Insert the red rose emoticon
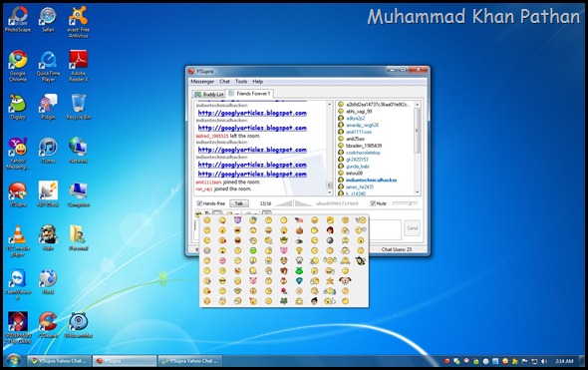Screen dimensions: 588x370 (284, 291)
